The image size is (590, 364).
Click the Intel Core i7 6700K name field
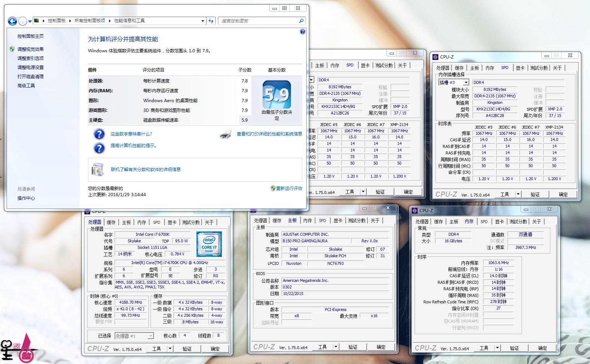(x=153, y=234)
